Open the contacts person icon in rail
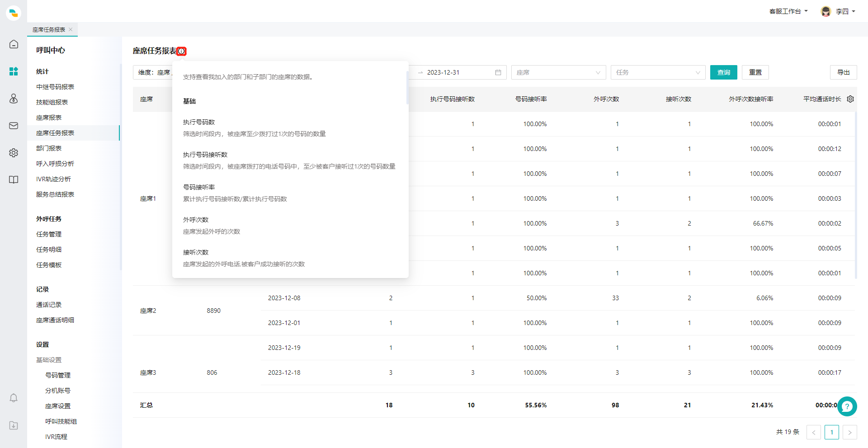Image resolution: width=868 pixels, height=448 pixels. pyautogui.click(x=14, y=99)
